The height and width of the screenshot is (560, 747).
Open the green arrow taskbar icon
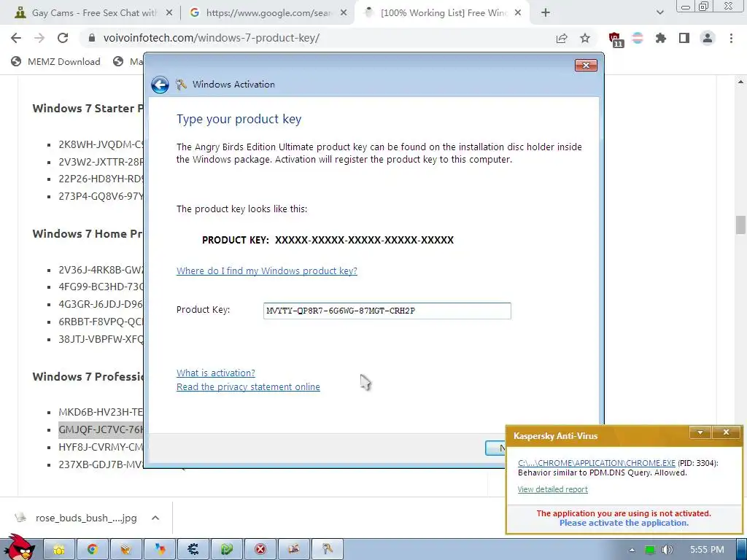(226, 550)
